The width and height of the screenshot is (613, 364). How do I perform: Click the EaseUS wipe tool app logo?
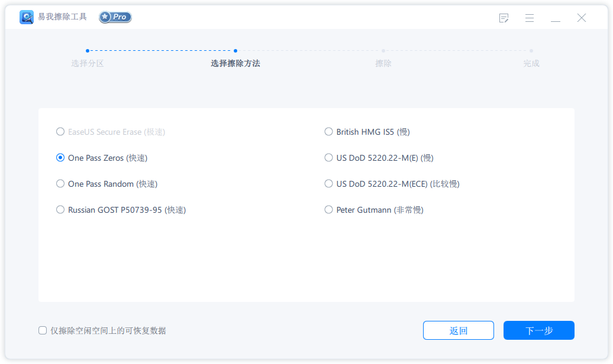pyautogui.click(x=27, y=17)
